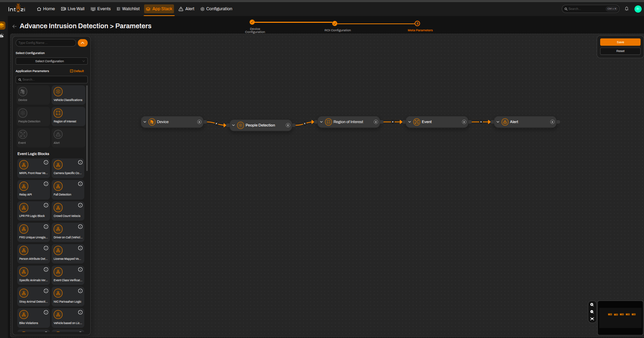The height and width of the screenshot is (338, 644).
Task: Save the parameter configuration
Action: pyautogui.click(x=620, y=42)
